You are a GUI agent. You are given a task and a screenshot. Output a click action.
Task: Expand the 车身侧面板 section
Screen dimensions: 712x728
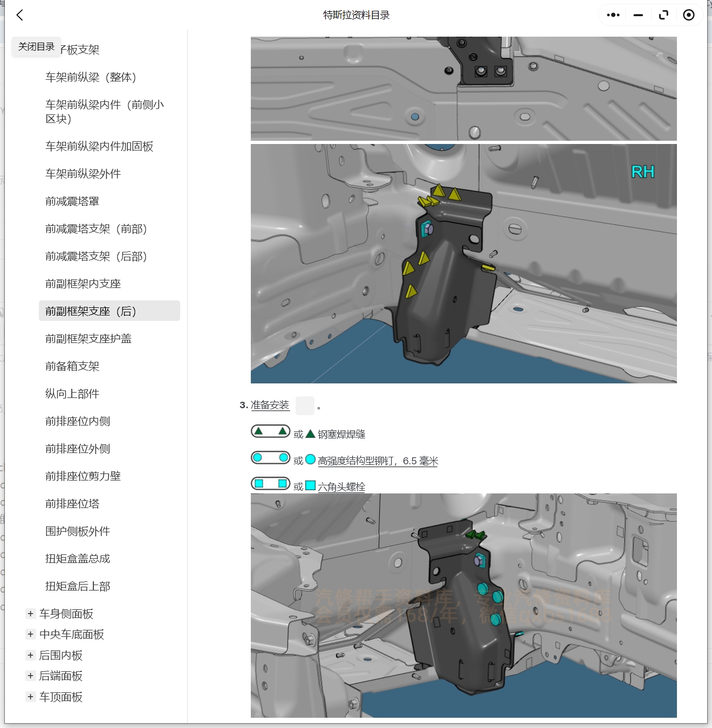tap(30, 613)
